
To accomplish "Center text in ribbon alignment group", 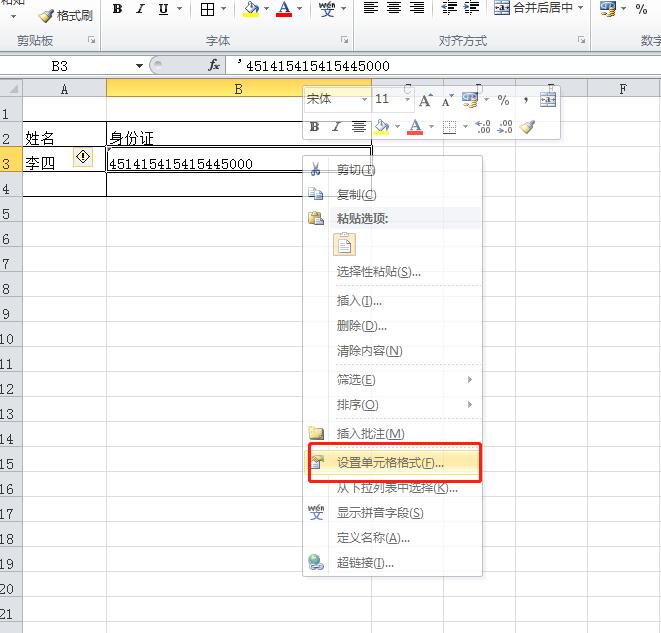I will click(x=394, y=8).
